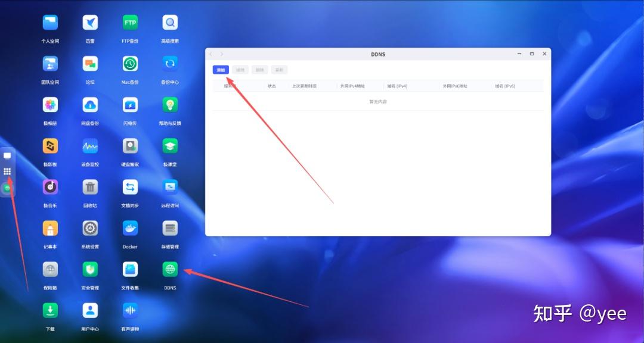Viewport: 644px width, 343px height.
Task: Click the desktop icon in side dock
Action: point(7,156)
